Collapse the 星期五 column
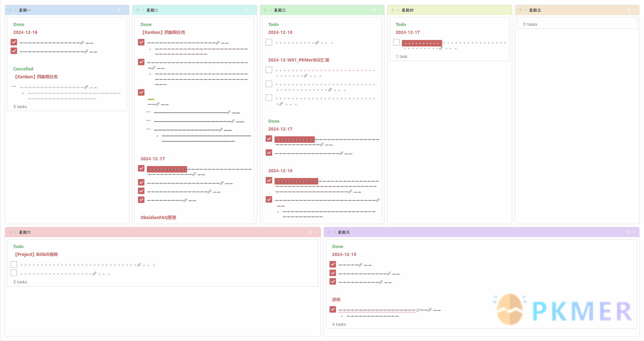The image size is (644, 341). click(526, 10)
